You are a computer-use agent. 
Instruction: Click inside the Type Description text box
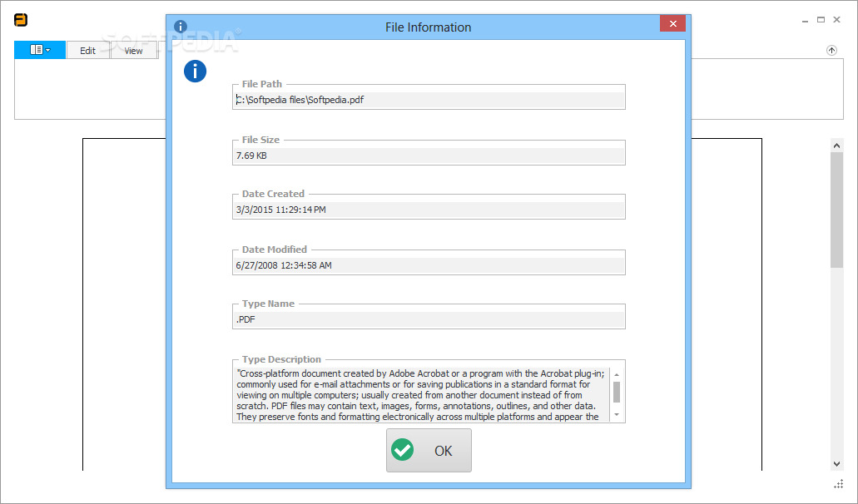tap(421, 395)
